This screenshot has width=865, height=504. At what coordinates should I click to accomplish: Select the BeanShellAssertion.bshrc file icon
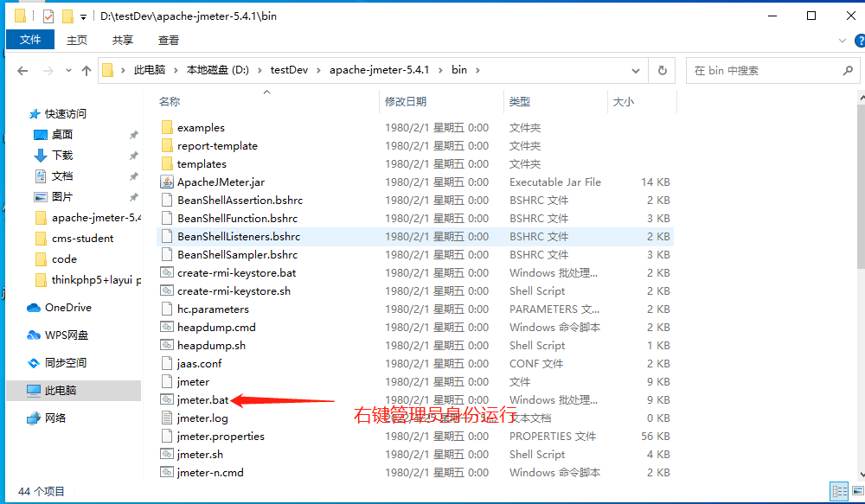point(167,201)
